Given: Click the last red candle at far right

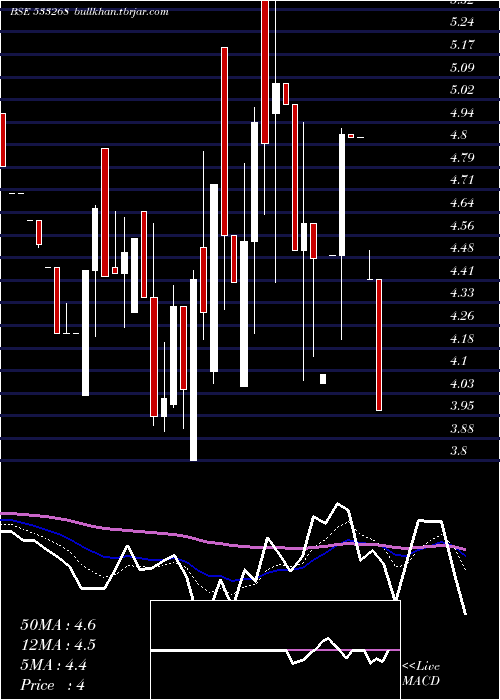Looking at the screenshot, I should [x=379, y=345].
